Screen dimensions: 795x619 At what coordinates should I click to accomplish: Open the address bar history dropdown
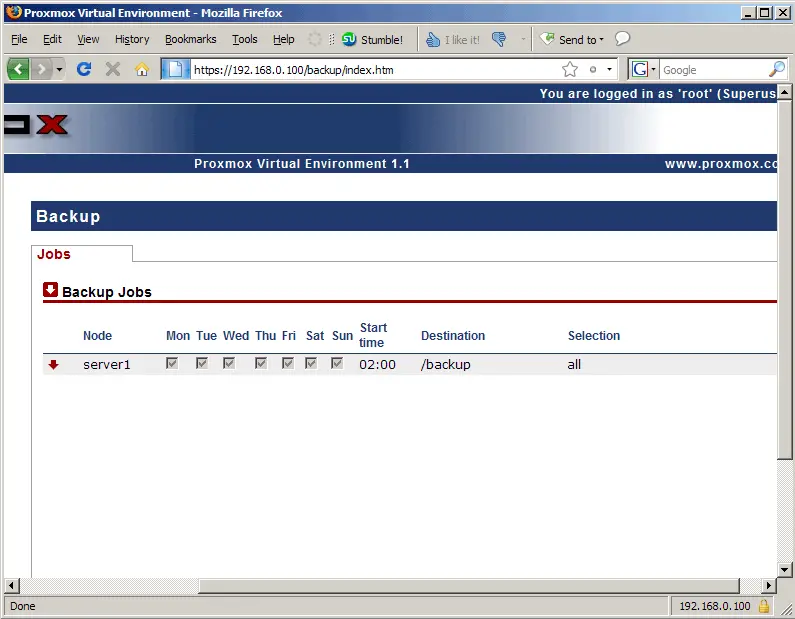(x=609, y=69)
